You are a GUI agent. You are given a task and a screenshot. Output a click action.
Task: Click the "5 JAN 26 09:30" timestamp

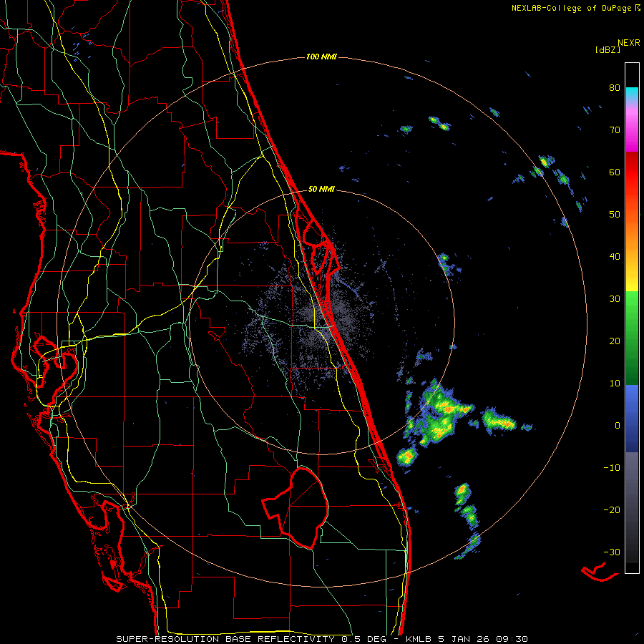click(x=484, y=639)
